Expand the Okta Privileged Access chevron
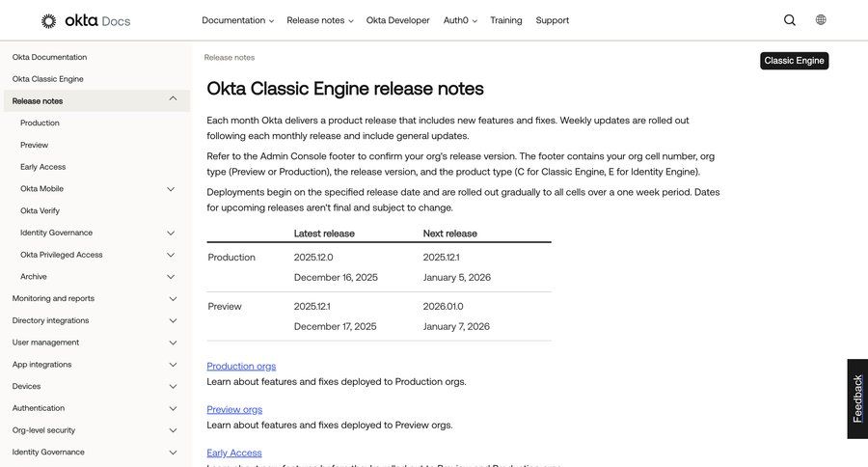This screenshot has height=467, width=868. click(x=171, y=255)
